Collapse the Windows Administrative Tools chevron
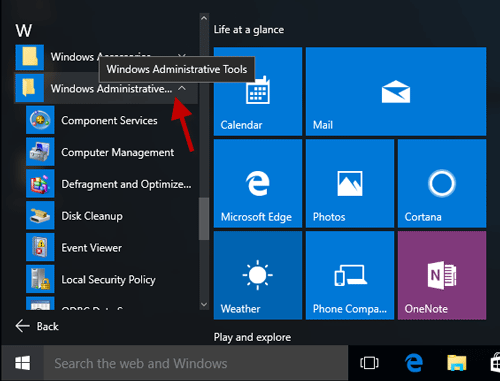500x381 pixels. [x=182, y=88]
